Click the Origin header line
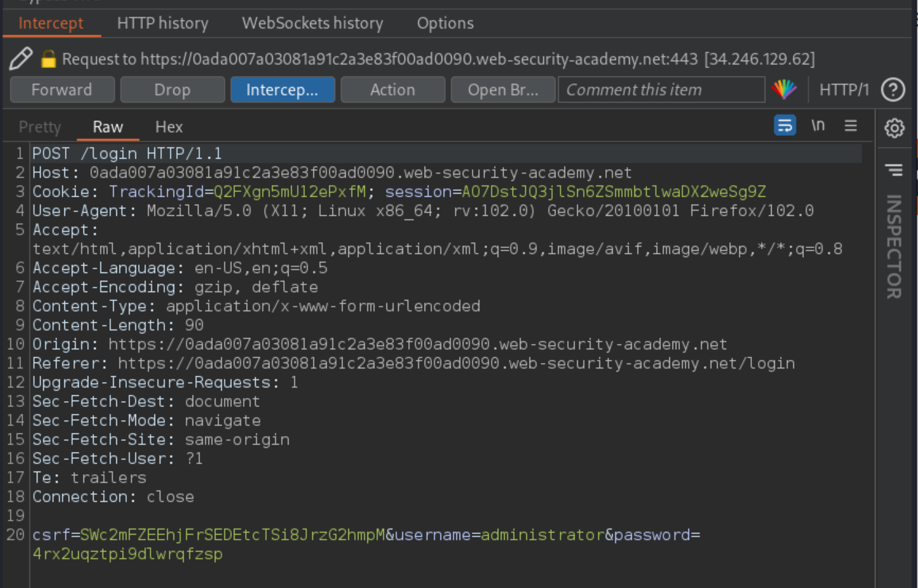The height and width of the screenshot is (588, 918). 380,344
